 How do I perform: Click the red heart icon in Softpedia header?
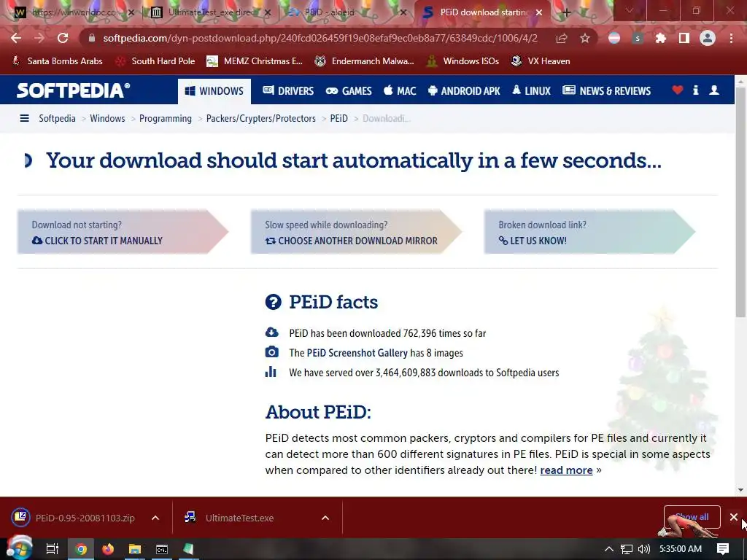coord(678,90)
